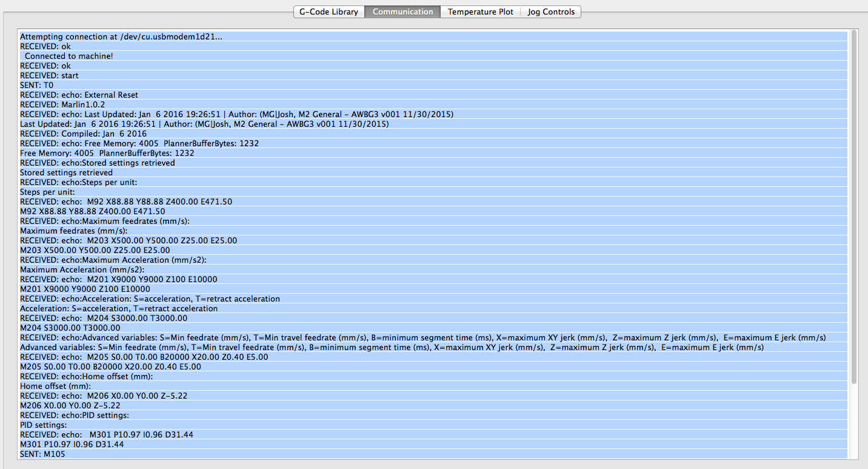
Task: Select the 'SENT: M105' log entry
Action: (x=42, y=454)
